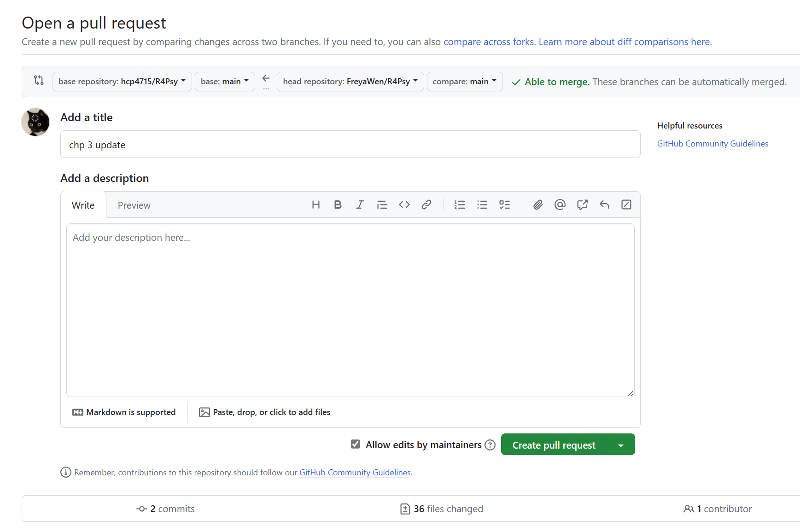Click the Create pull request button

coord(554,445)
